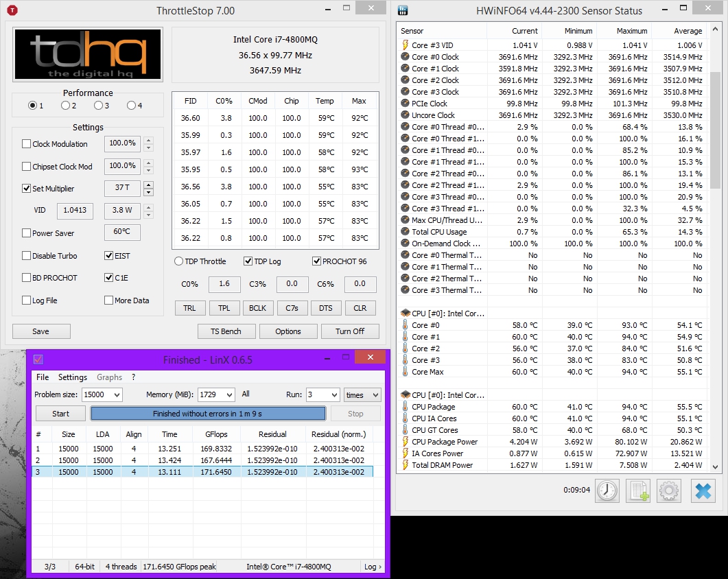Toggle PROCHOT 96 checkbox

316,261
